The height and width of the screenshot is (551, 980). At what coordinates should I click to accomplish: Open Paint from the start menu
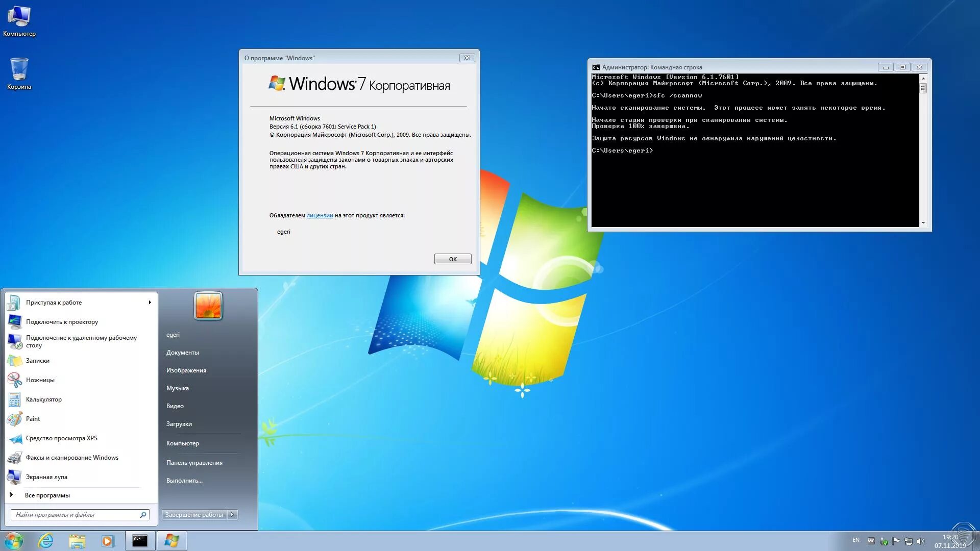click(x=33, y=419)
